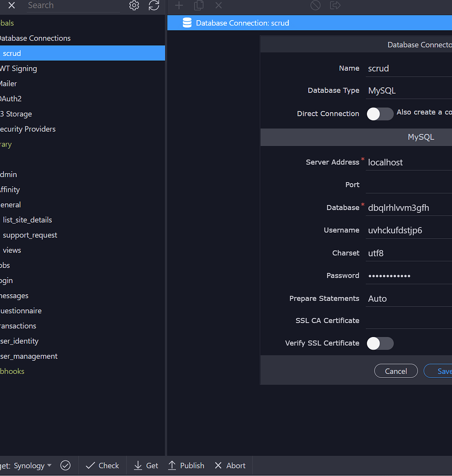Turn on Verify SSL Certificate
This screenshot has width=452, height=476.
pyautogui.click(x=380, y=344)
